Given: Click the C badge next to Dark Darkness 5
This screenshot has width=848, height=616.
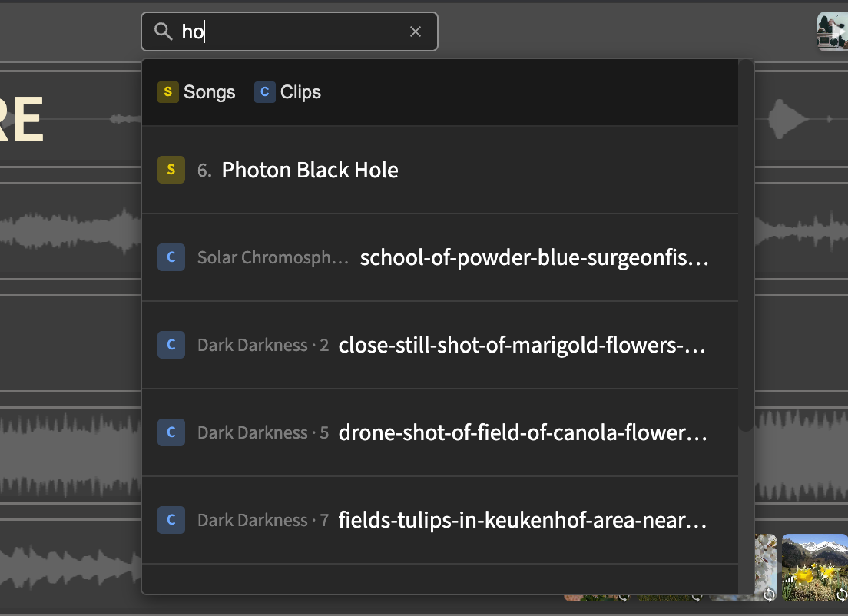Looking at the screenshot, I should coord(171,432).
